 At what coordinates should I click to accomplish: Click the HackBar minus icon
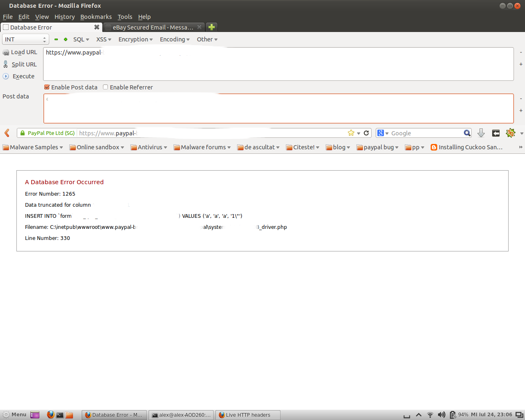click(56, 39)
